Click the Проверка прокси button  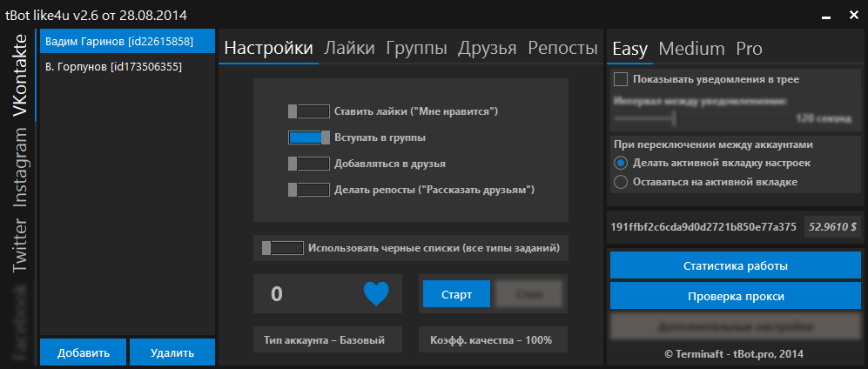[x=736, y=296]
